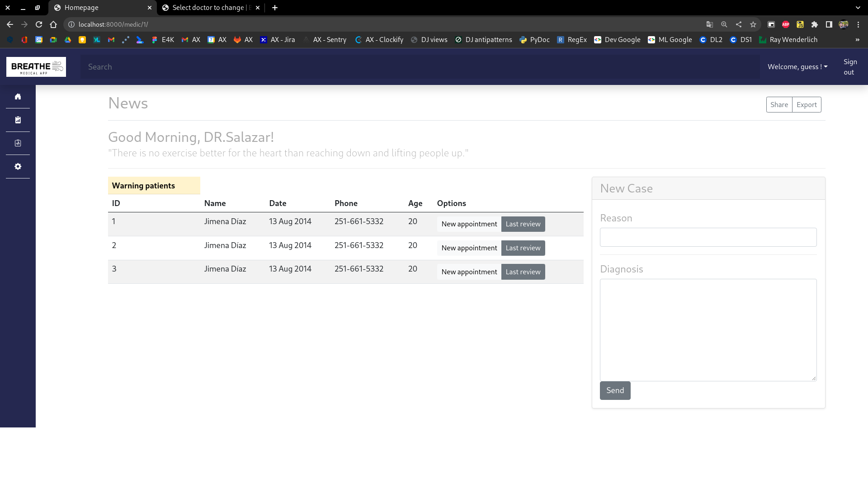Open the Settings gear in the sidebar
Viewport: 868px width, 488px height.
pos(18,166)
